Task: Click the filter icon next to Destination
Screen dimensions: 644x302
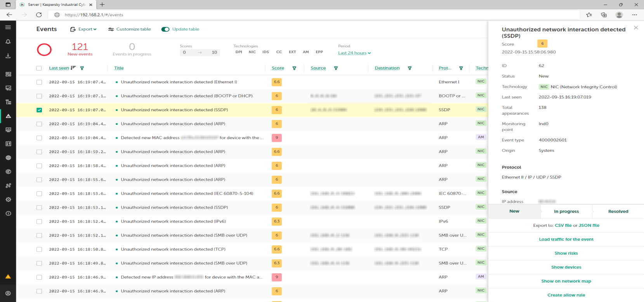Action: tap(410, 68)
